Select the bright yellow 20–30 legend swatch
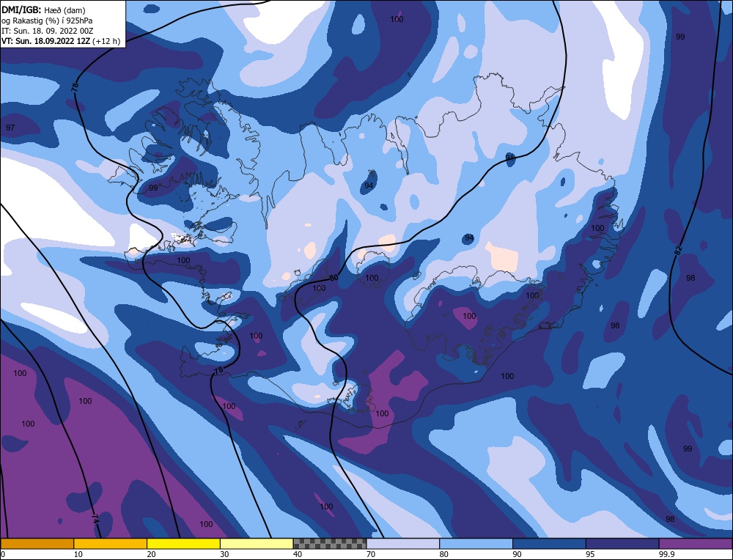 [183, 543]
